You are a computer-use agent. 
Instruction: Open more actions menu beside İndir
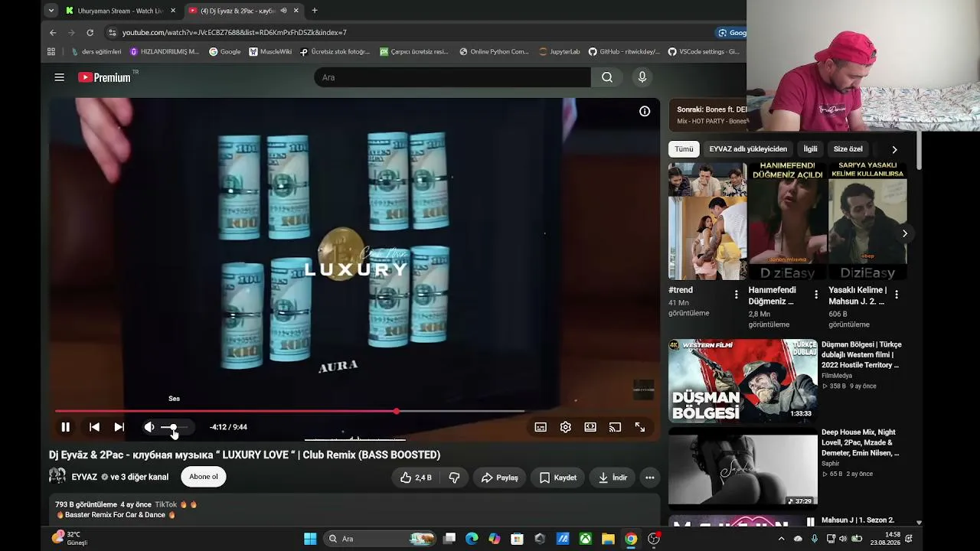click(x=650, y=478)
